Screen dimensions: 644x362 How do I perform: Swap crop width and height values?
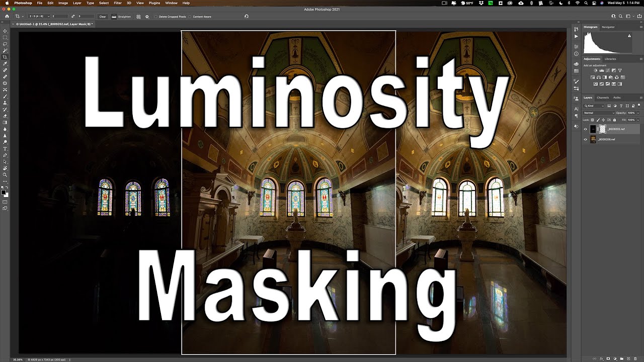pos(73,17)
